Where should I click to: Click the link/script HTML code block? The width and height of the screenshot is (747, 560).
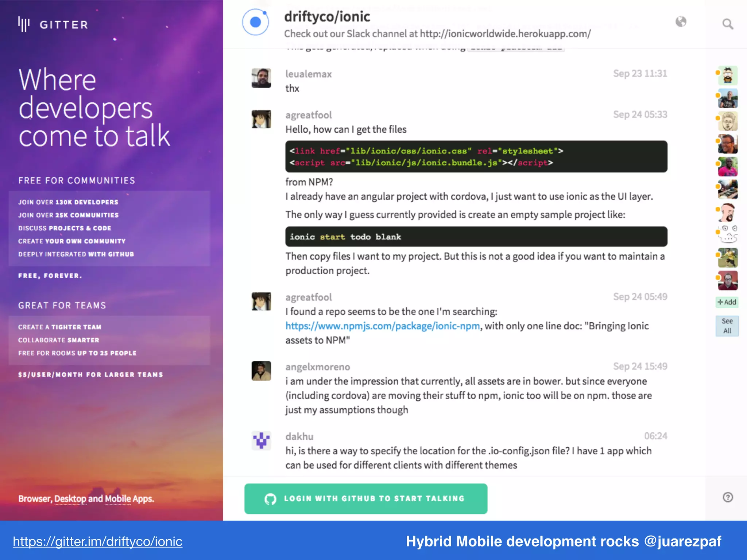tap(476, 156)
